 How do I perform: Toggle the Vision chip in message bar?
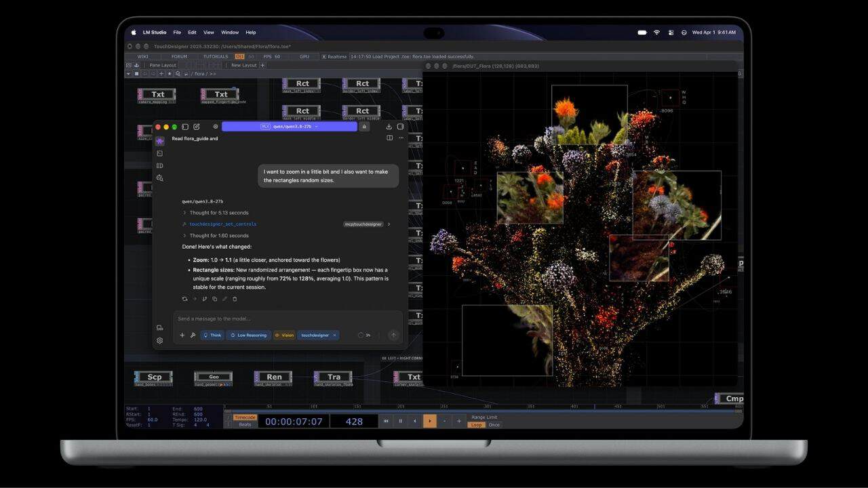pyautogui.click(x=284, y=335)
